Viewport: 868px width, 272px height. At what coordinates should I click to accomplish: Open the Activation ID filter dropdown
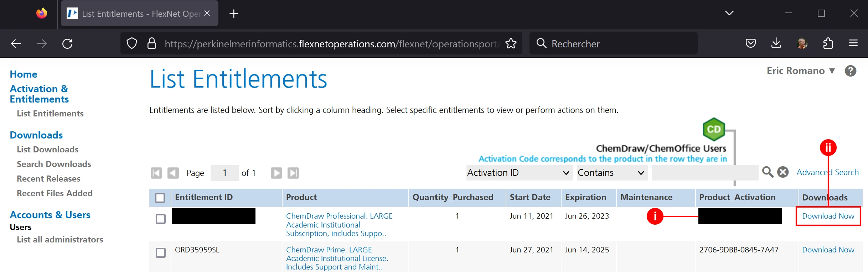519,173
